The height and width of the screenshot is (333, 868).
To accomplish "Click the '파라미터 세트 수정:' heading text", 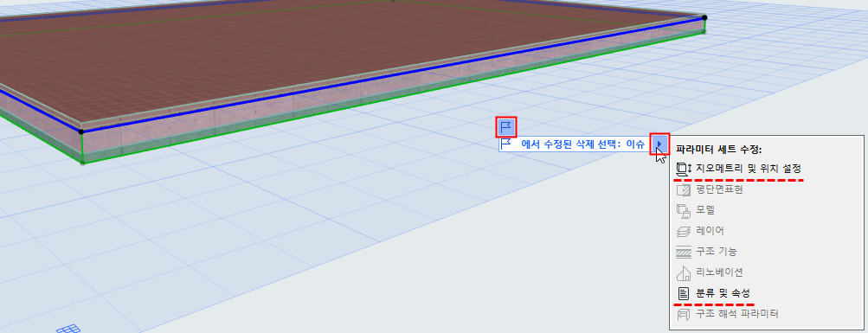I will coord(719,150).
